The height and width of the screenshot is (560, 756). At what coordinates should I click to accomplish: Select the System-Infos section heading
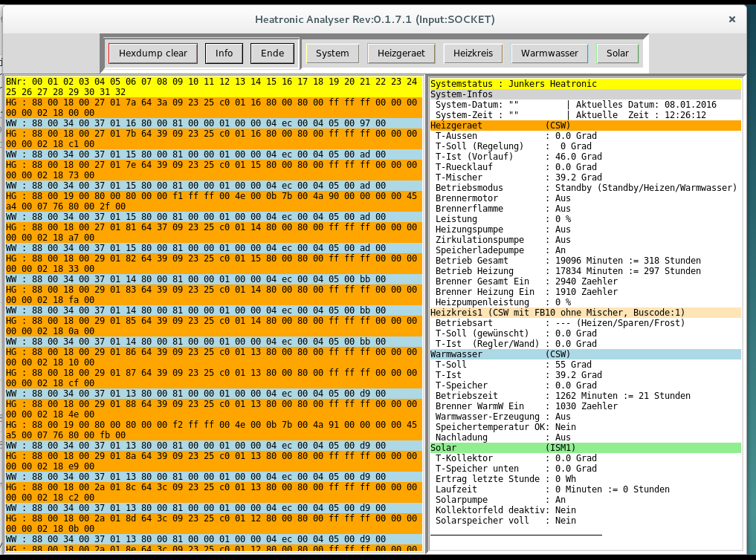(585, 94)
